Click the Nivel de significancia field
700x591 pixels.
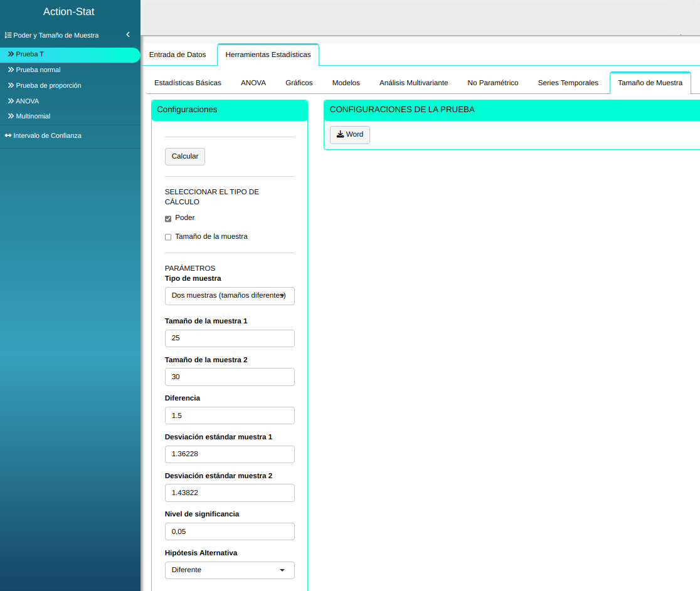[230, 531]
